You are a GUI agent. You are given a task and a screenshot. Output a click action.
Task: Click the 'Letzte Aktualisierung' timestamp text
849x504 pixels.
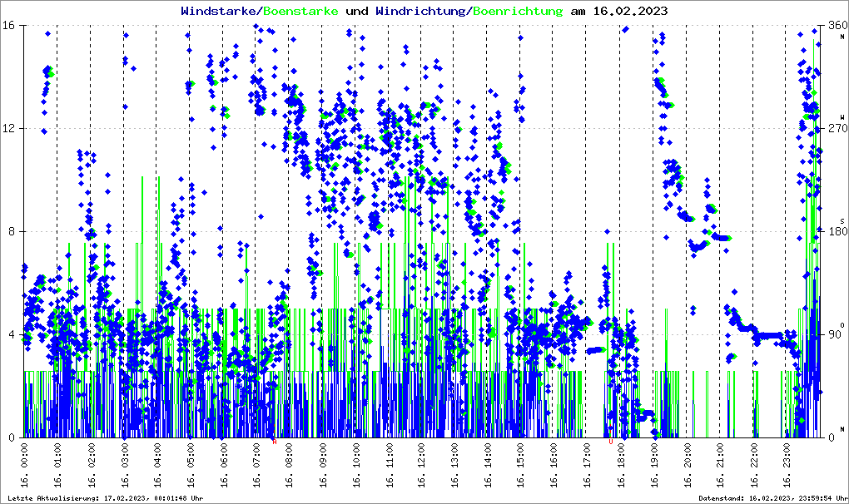104,497
